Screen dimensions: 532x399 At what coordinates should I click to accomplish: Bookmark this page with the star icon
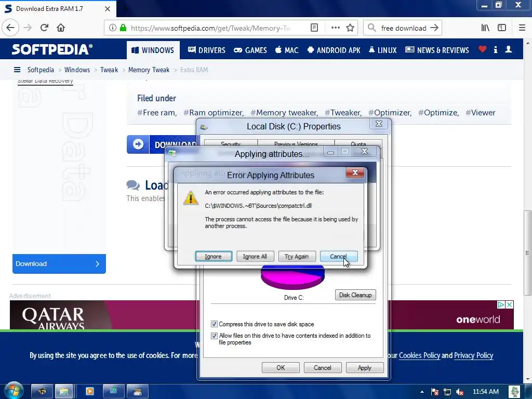click(350, 28)
